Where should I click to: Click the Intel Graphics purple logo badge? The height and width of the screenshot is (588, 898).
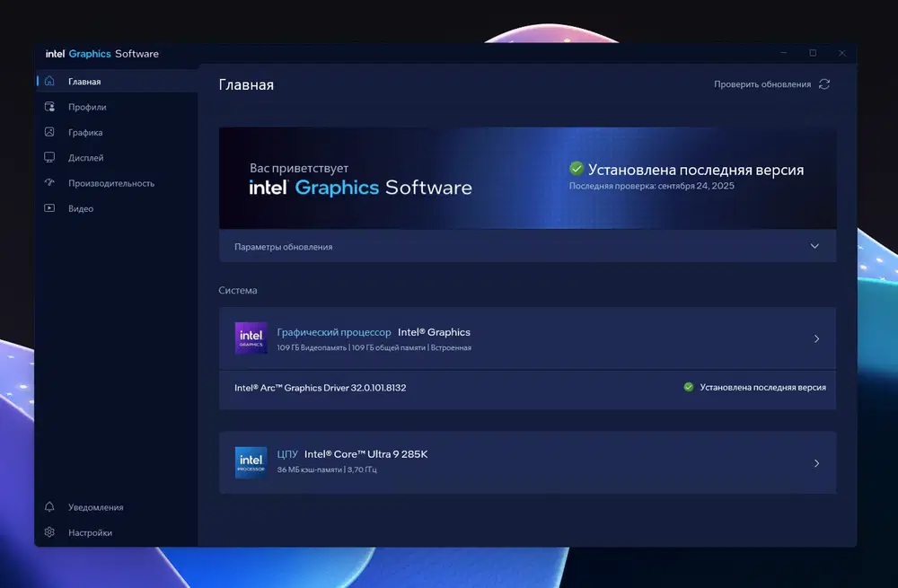(x=251, y=338)
